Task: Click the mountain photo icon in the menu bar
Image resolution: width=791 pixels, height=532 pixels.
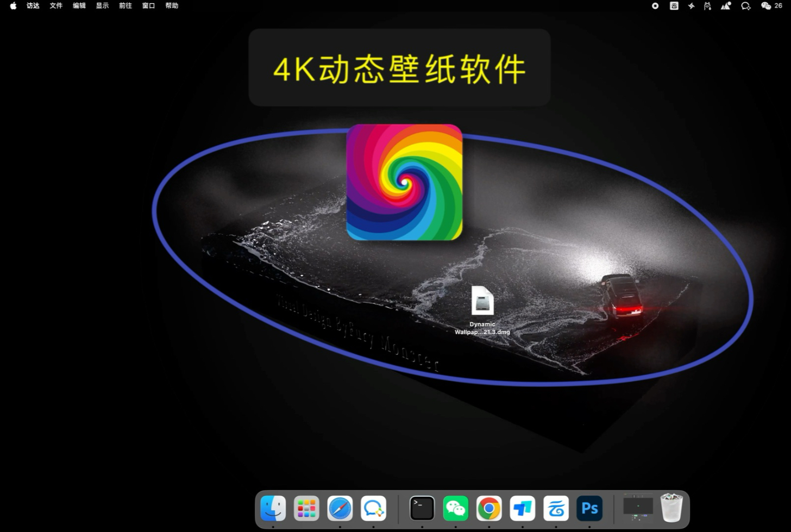Action: pyautogui.click(x=726, y=5)
